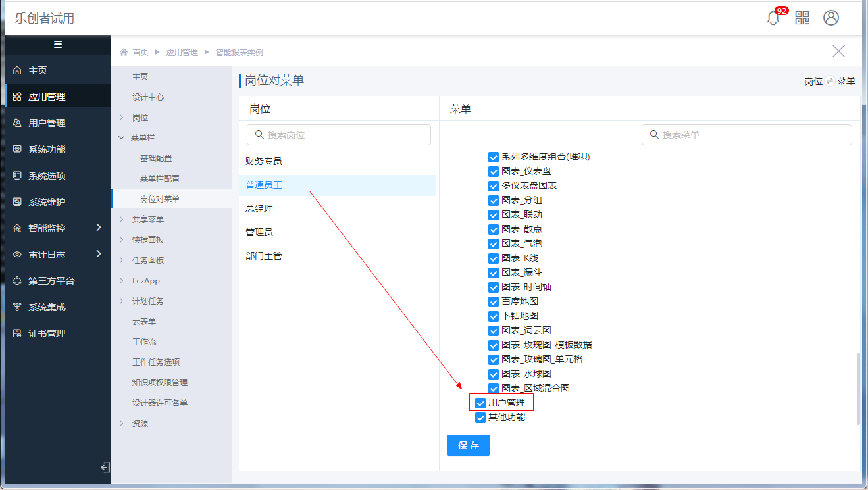Viewport: 868px width, 490px height.
Task: Expand the 智能监控 sidebar submenu
Action: 99,228
